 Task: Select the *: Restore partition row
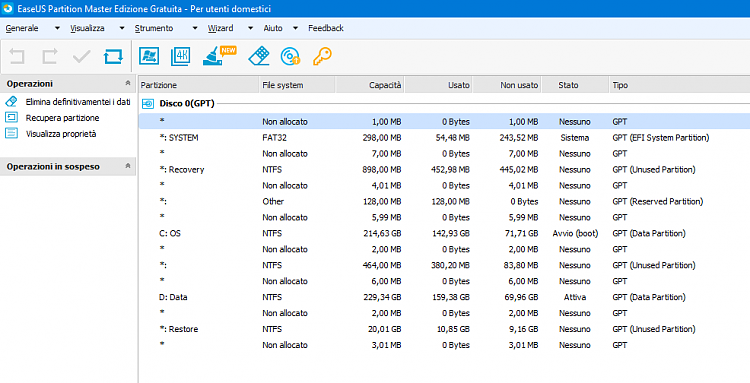click(444, 329)
